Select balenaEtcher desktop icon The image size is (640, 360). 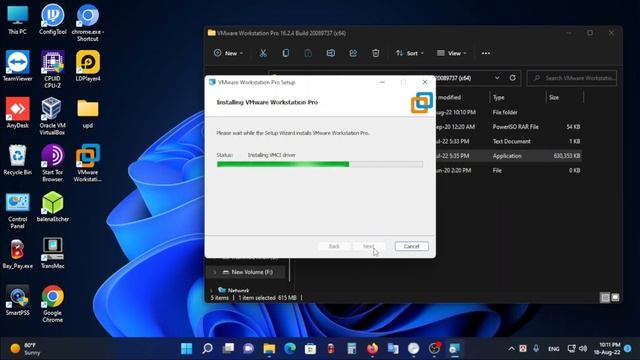tap(53, 207)
